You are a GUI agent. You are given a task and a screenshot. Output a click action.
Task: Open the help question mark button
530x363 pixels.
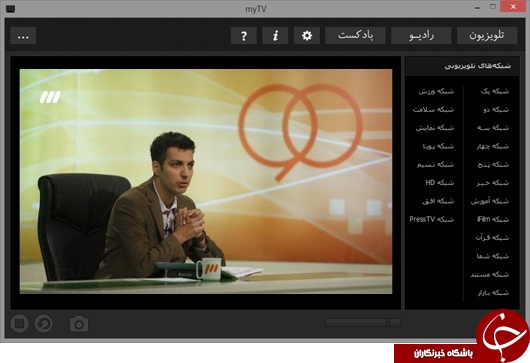coord(244,35)
